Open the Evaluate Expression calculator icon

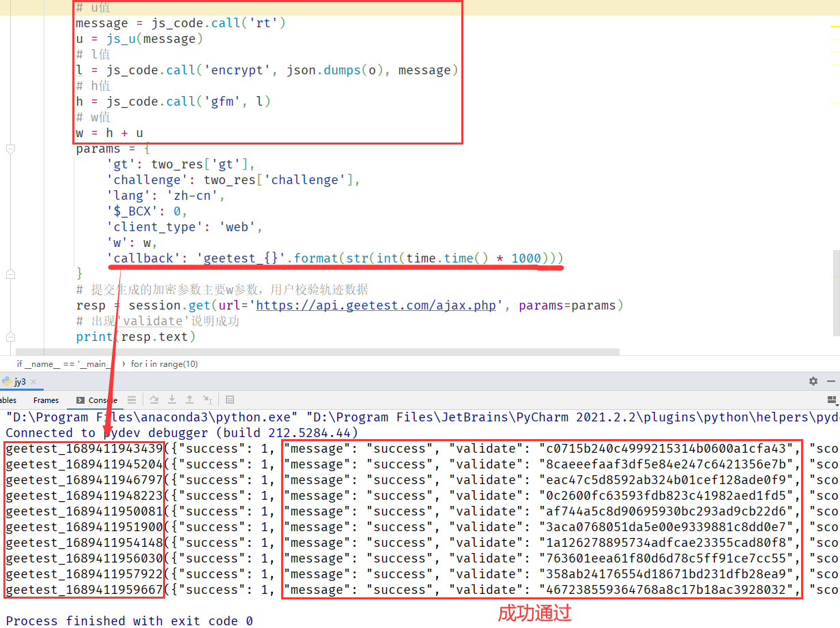230,400
